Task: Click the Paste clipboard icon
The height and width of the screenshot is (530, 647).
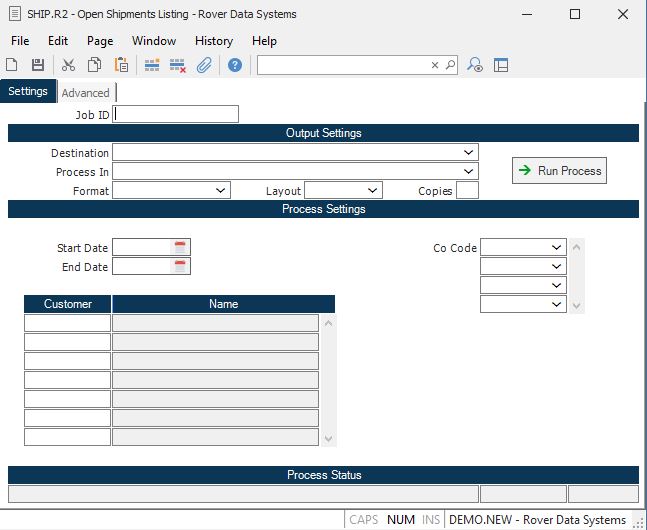Action: 121,65
